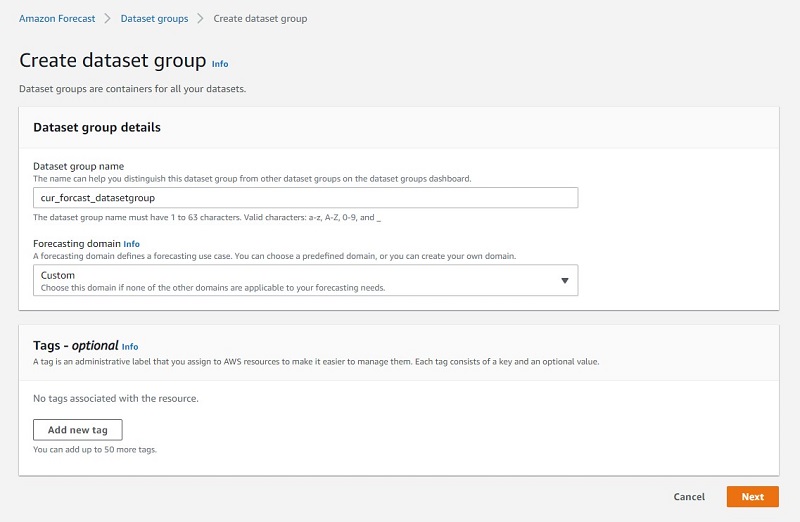Cancel the dataset group creation
The height and width of the screenshot is (522, 800).
point(689,496)
